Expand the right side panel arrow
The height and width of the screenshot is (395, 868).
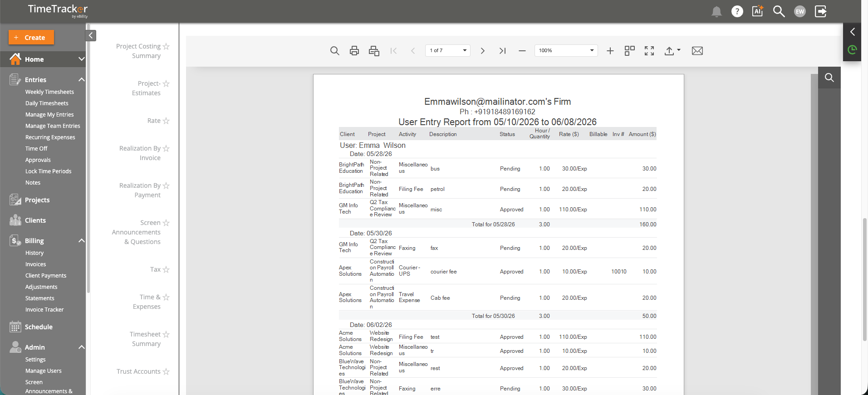[853, 32]
